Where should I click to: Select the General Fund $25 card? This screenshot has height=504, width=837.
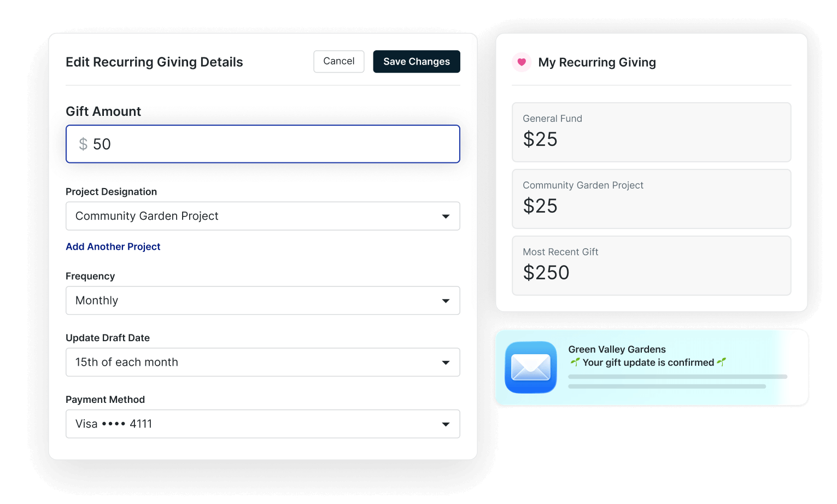651,132
